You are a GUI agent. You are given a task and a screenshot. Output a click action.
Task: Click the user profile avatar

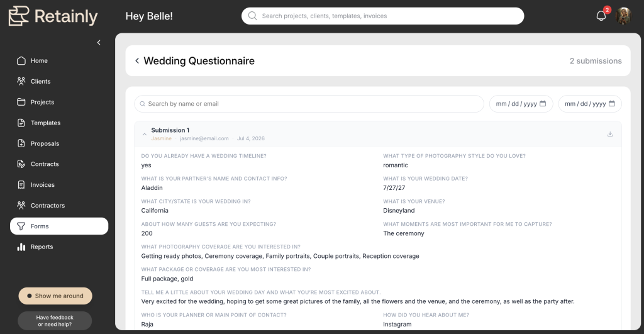tap(623, 16)
